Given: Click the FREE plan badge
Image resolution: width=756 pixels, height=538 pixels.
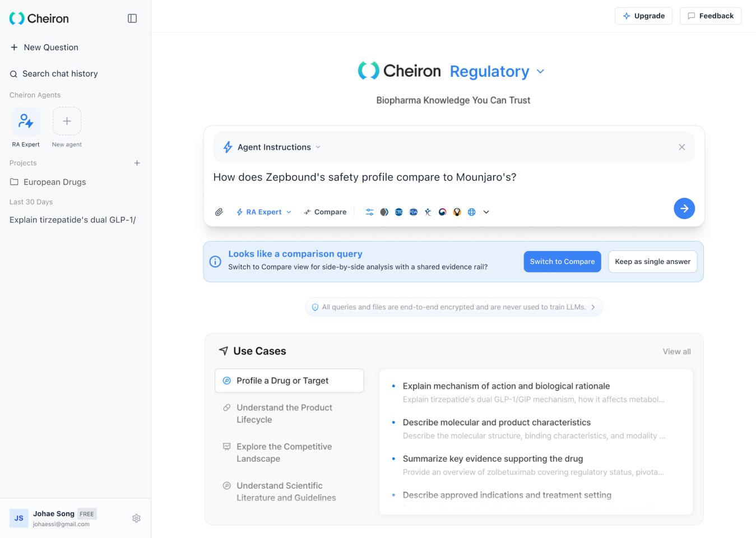Looking at the screenshot, I should coord(87,514).
